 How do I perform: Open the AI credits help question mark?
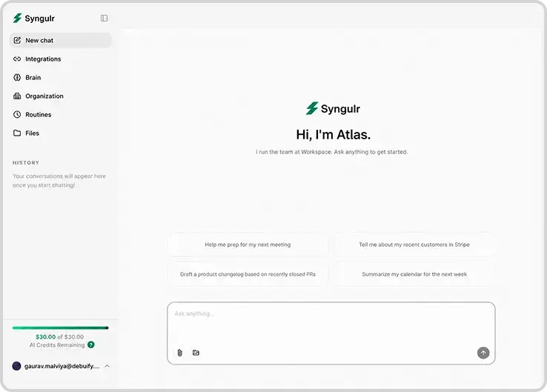pos(91,345)
